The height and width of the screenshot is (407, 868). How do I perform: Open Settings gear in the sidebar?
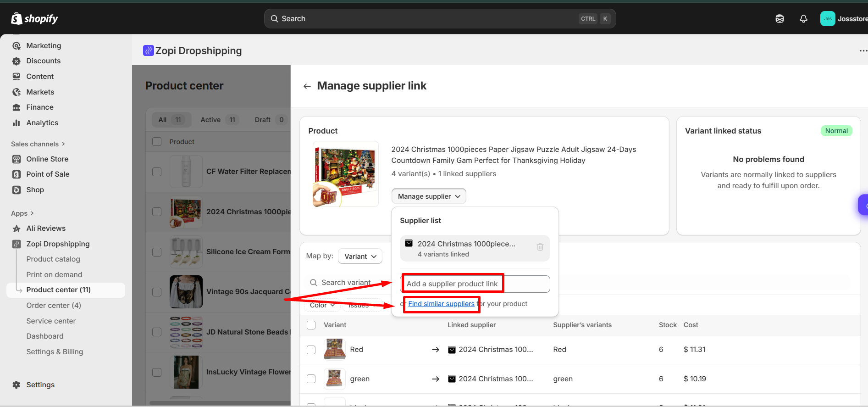17,385
